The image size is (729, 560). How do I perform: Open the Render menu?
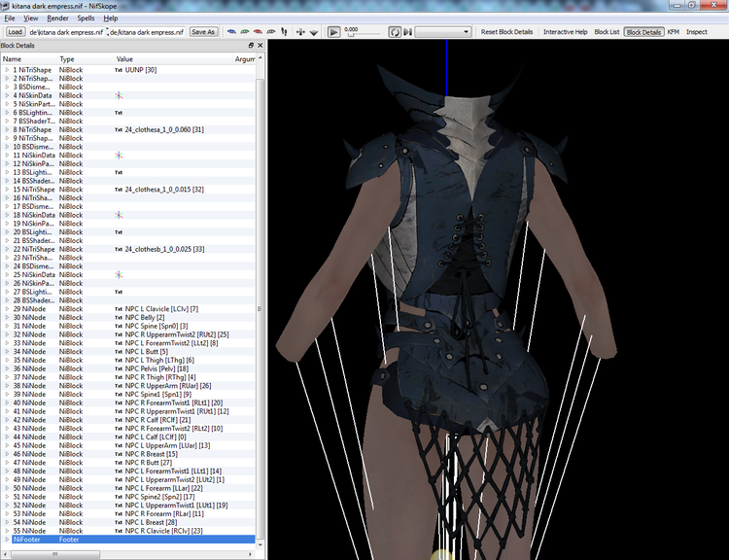click(x=57, y=18)
